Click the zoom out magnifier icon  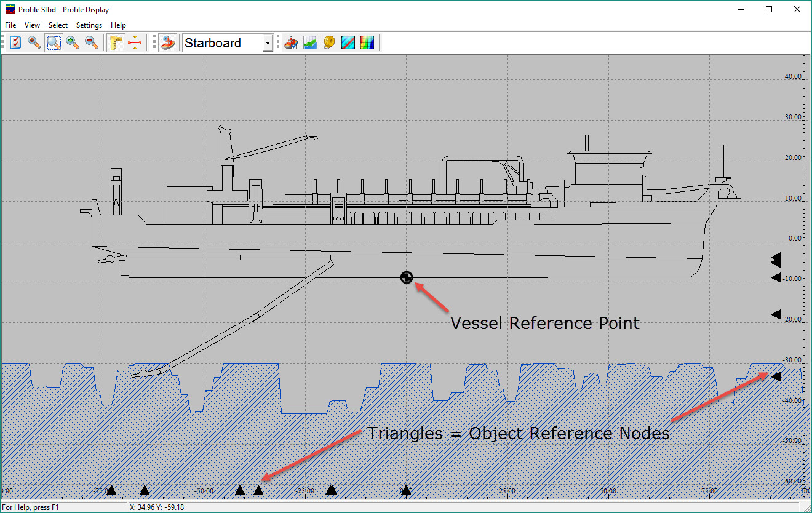click(x=92, y=42)
